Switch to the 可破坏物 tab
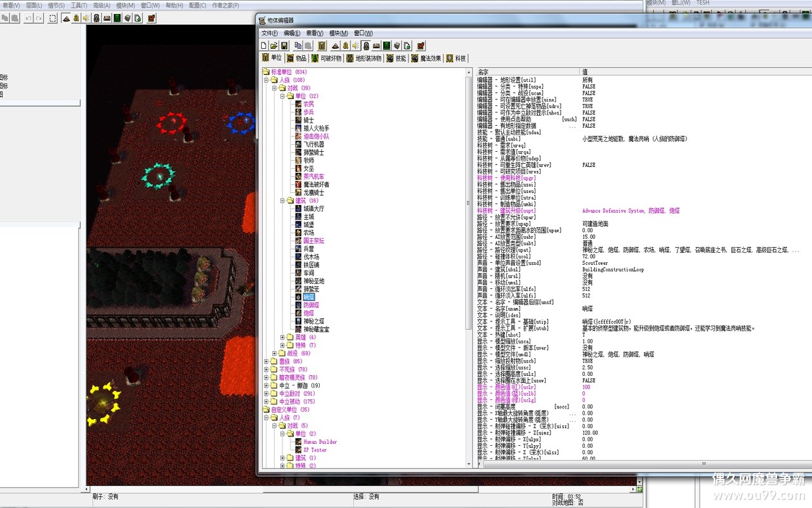This screenshot has width=812, height=508. click(326, 58)
